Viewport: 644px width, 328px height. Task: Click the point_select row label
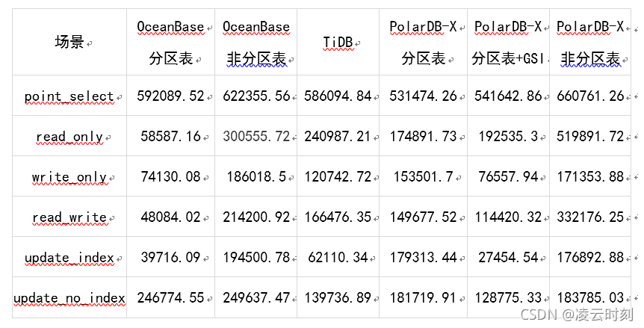pyautogui.click(x=69, y=97)
